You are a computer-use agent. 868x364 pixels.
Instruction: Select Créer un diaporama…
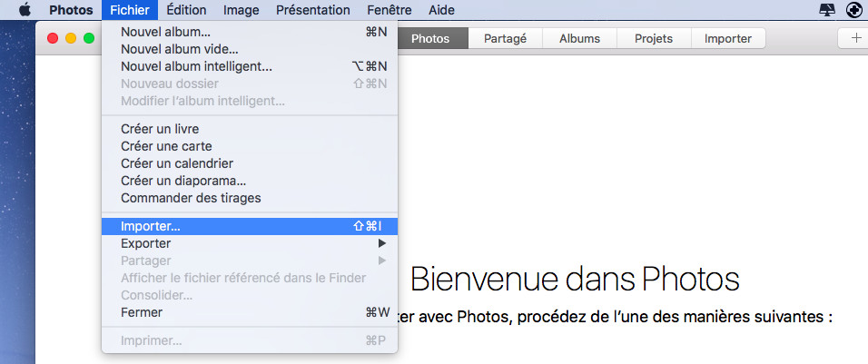pyautogui.click(x=250, y=181)
